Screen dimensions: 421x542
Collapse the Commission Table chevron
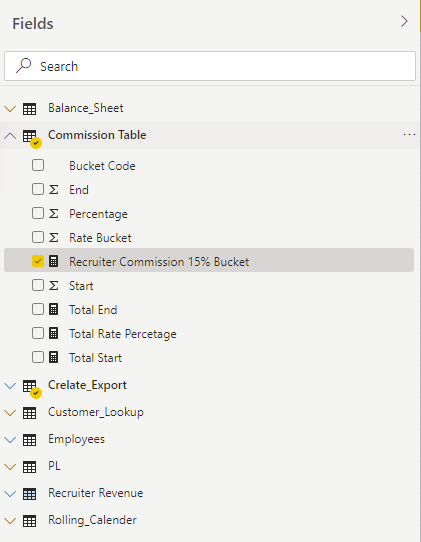coord(10,136)
